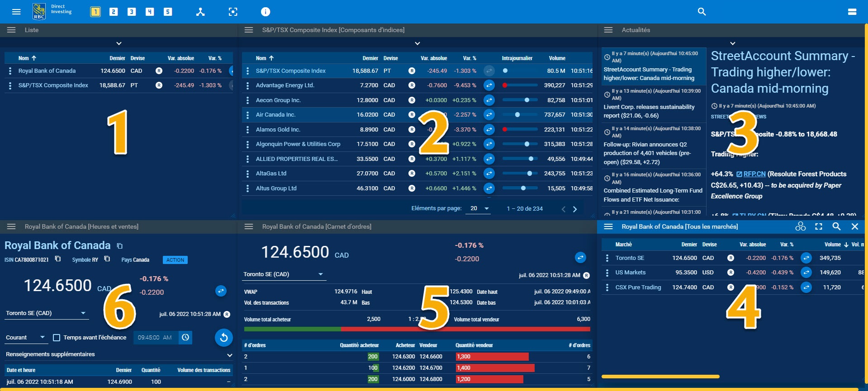The height and width of the screenshot is (391, 868).
Task: Select the Toronto SE market row
Action: click(x=733, y=258)
